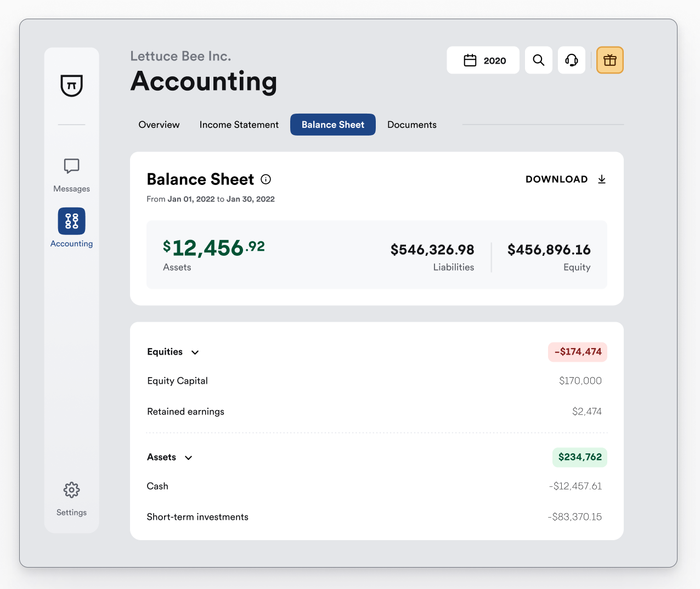Click the search magnifier icon

tap(538, 60)
